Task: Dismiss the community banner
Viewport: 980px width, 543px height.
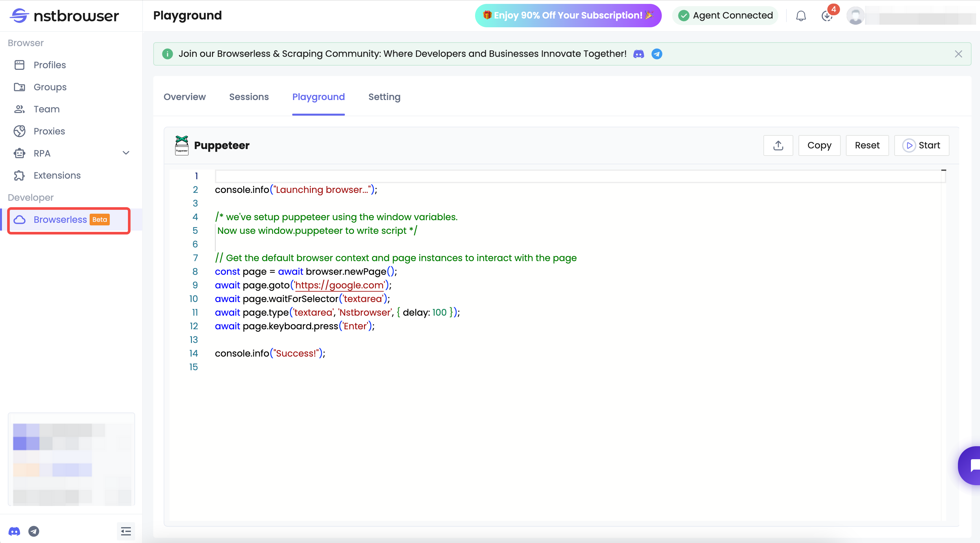Action: point(958,54)
